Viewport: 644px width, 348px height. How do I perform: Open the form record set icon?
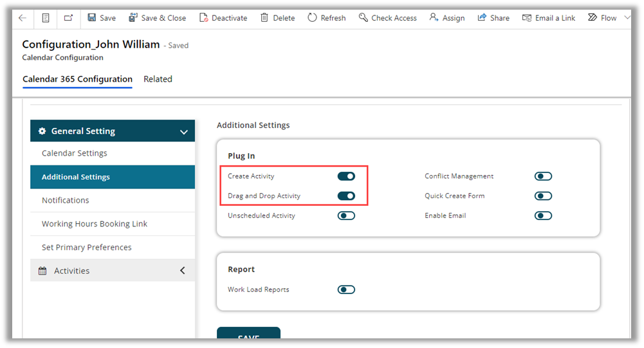[45, 18]
